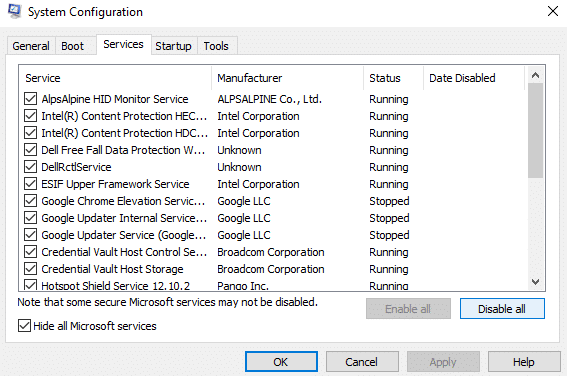Click the Cancel button
Viewport: 567px width, 376px height.
pos(362,362)
